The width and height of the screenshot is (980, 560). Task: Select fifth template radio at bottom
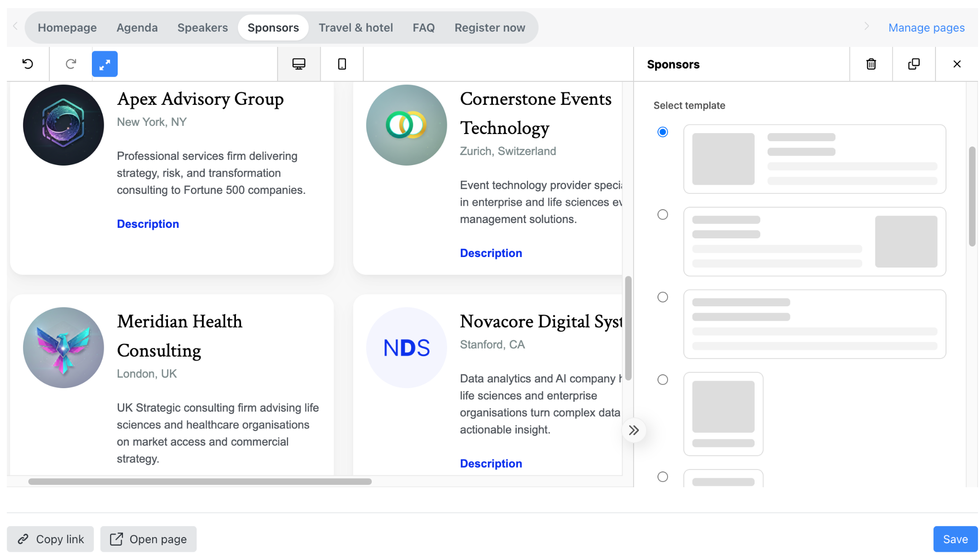click(663, 477)
